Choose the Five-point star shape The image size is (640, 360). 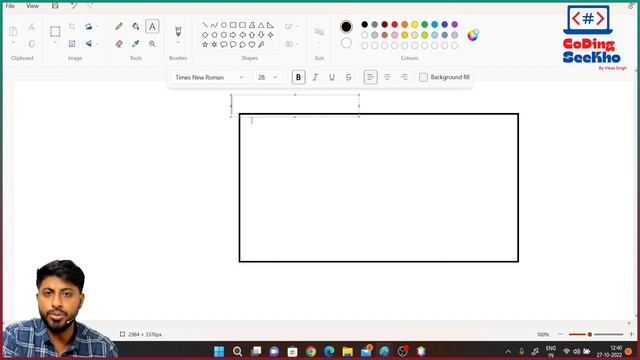[x=205, y=44]
